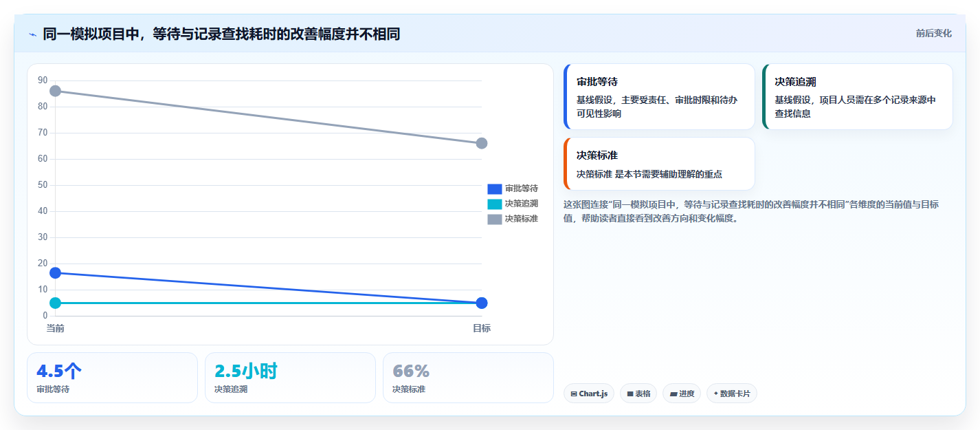Viewport: 980px width, 430px height.
Task: Click the 决策追溯 info card heading
Action: 795,82
